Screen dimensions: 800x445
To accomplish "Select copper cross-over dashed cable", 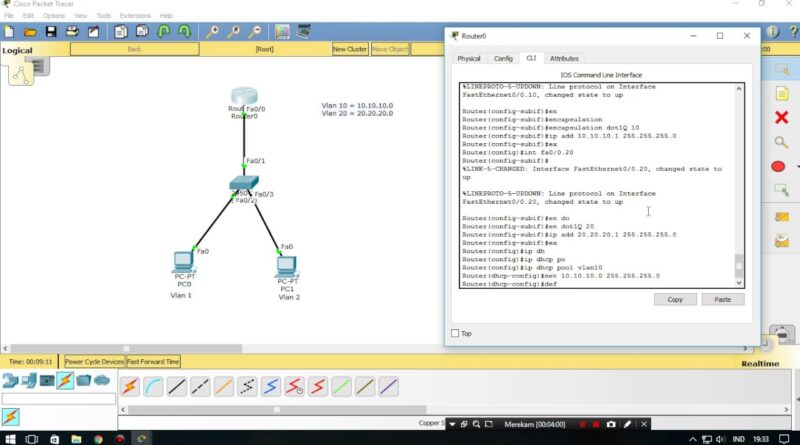I will click(x=200, y=387).
